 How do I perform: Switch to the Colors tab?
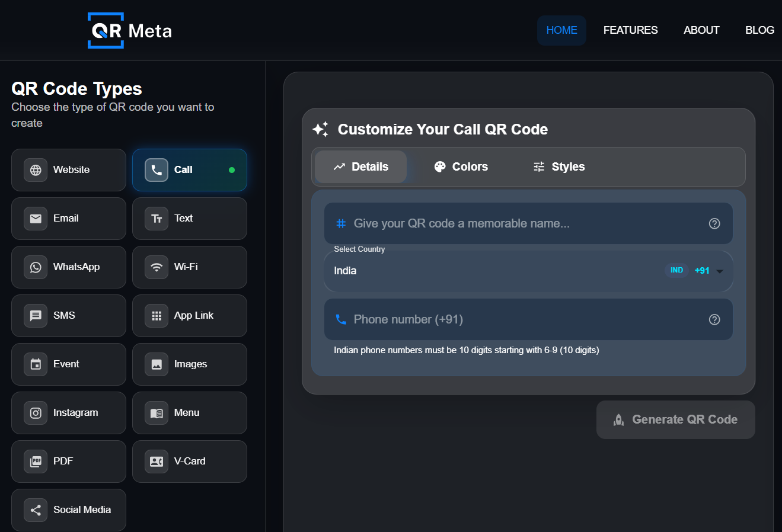coord(461,167)
